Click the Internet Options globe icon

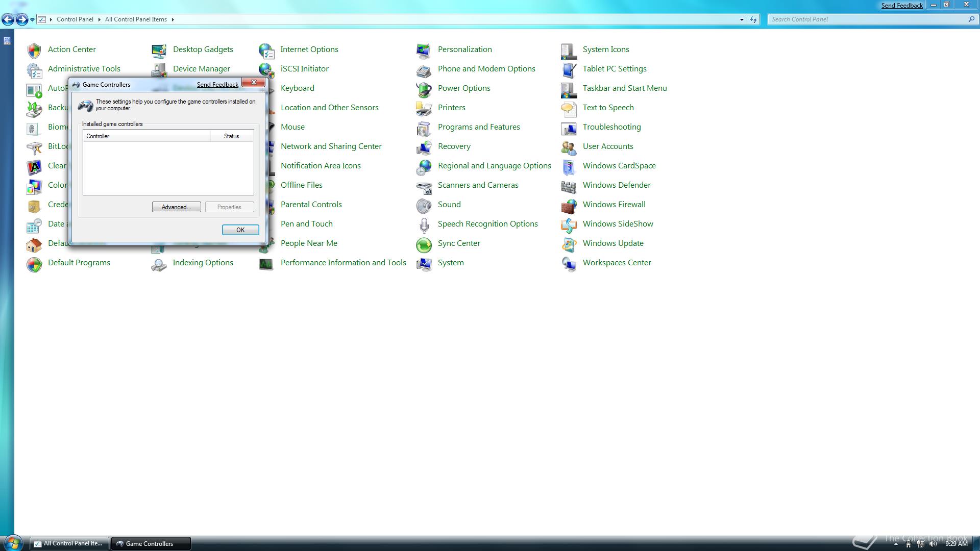(x=266, y=50)
